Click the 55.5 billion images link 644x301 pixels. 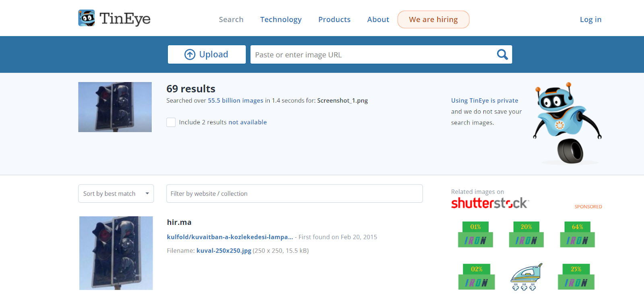tap(235, 100)
